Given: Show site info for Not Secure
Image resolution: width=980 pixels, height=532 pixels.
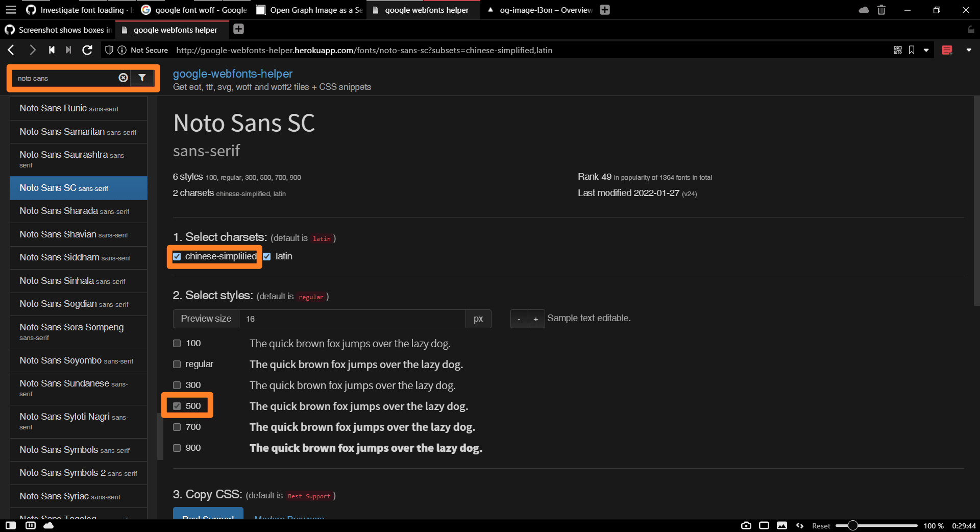Looking at the screenshot, I should tap(143, 50).
